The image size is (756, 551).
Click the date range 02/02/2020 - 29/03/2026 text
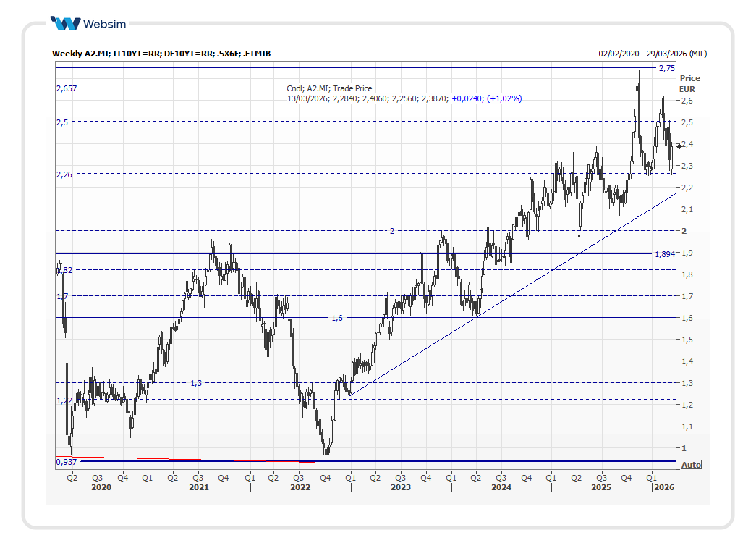tap(653, 54)
